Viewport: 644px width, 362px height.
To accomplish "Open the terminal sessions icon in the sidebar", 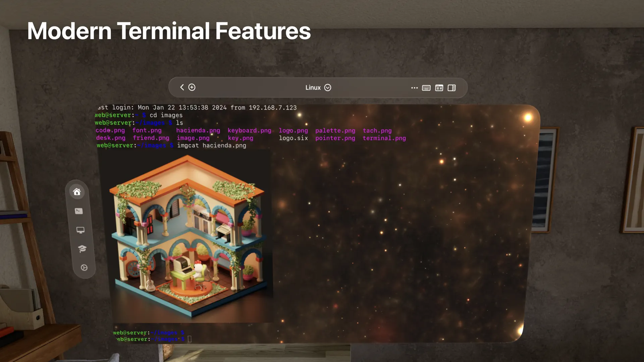I will 78,211.
